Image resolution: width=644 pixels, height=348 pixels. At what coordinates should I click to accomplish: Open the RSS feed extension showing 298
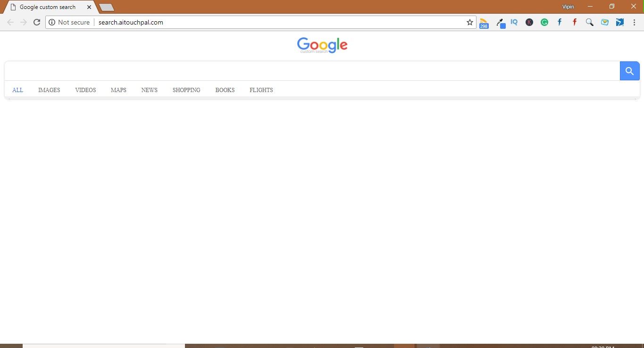[x=484, y=22]
